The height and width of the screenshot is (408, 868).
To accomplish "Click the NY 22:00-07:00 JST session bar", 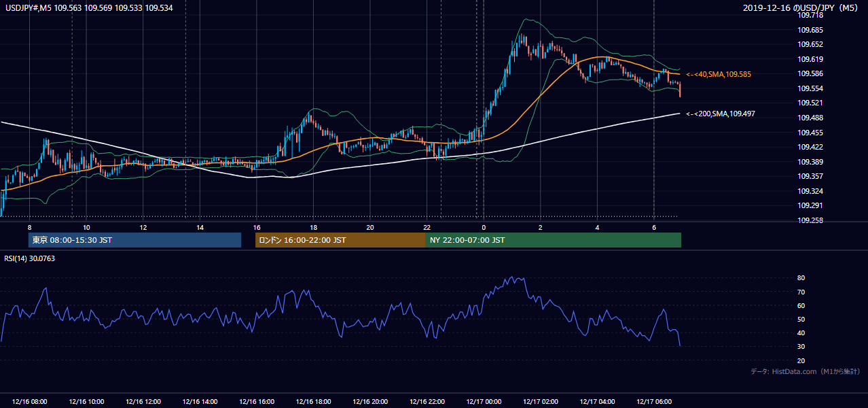I will tap(554, 240).
